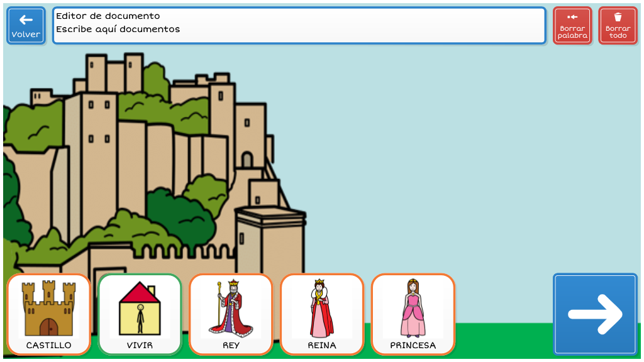Go back using the Volver button

click(26, 26)
